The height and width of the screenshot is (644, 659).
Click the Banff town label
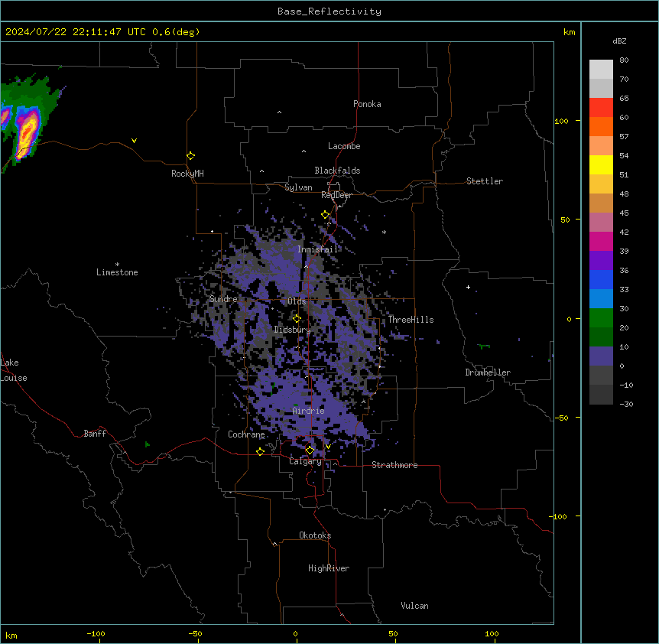95,434
